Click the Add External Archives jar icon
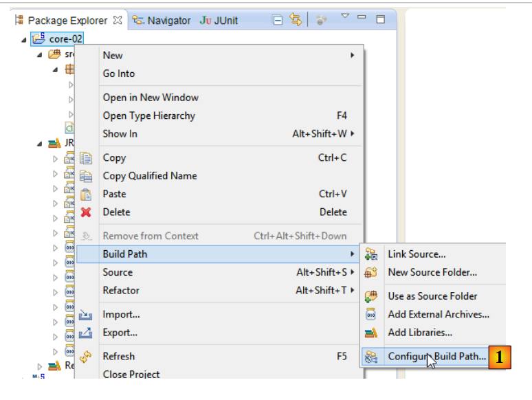 coord(371,315)
